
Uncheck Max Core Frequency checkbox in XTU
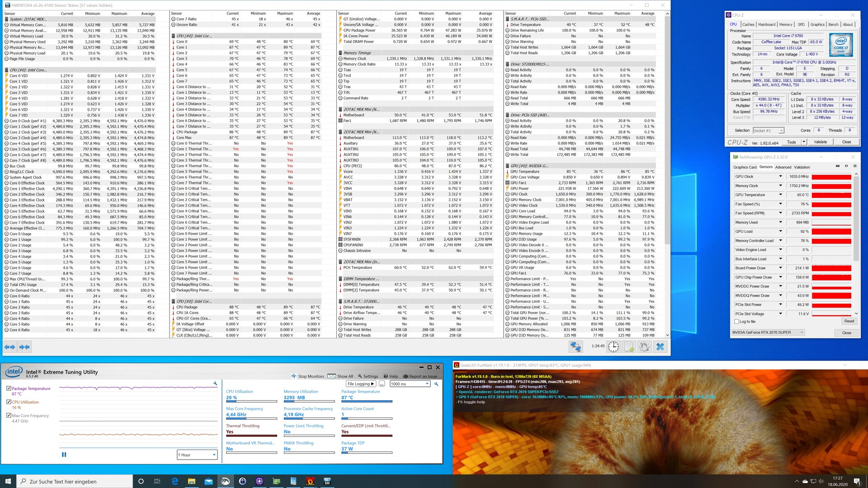click(9, 415)
